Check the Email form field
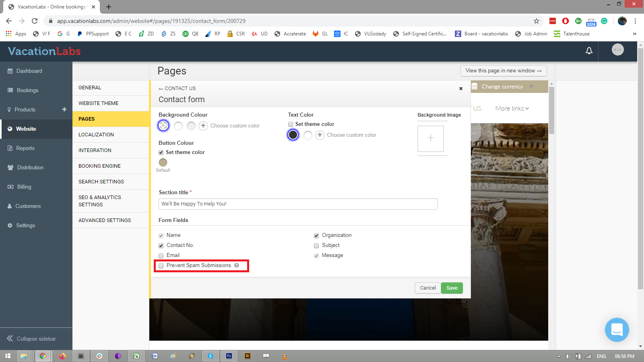The height and width of the screenshot is (362, 644). (161, 256)
